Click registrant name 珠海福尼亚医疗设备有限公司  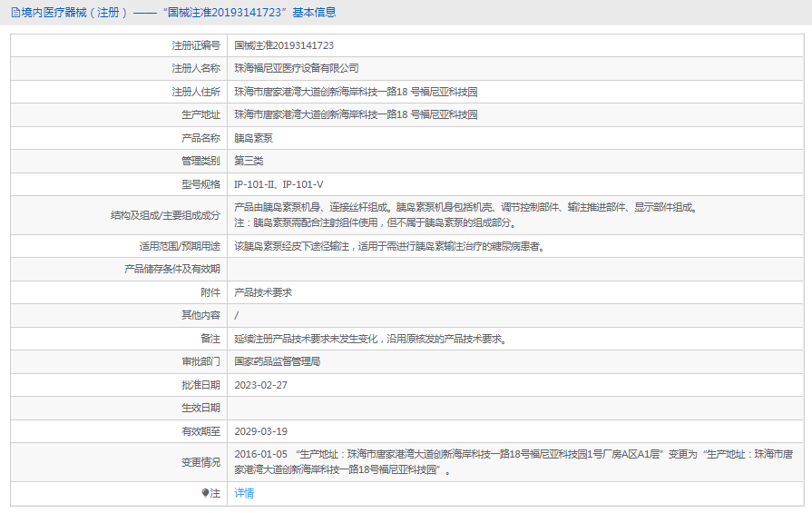coord(297,68)
